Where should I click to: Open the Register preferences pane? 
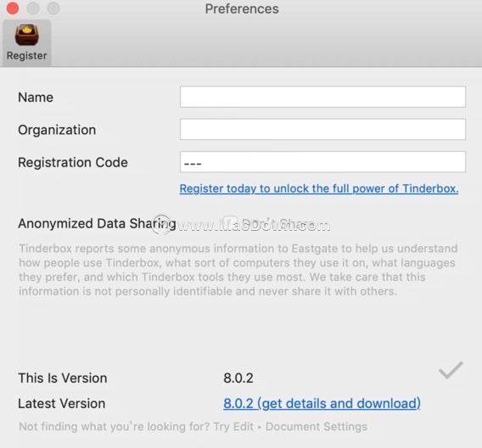(27, 42)
